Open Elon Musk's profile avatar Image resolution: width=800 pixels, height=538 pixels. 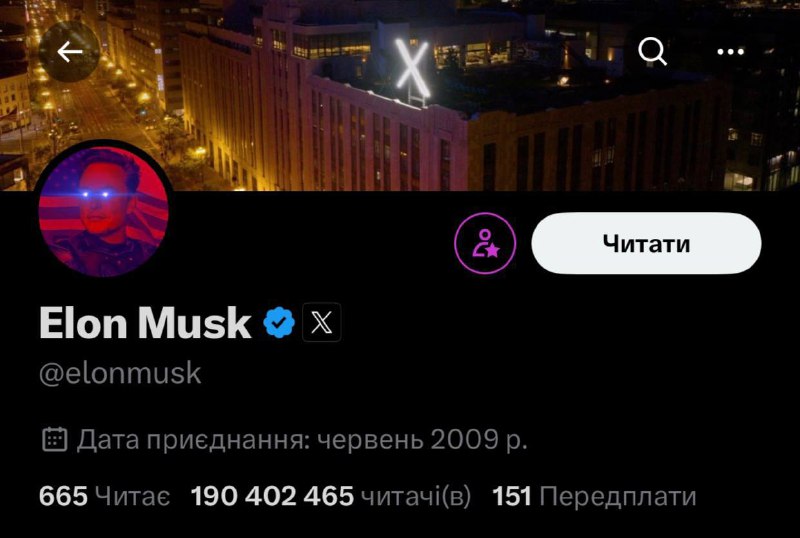104,212
